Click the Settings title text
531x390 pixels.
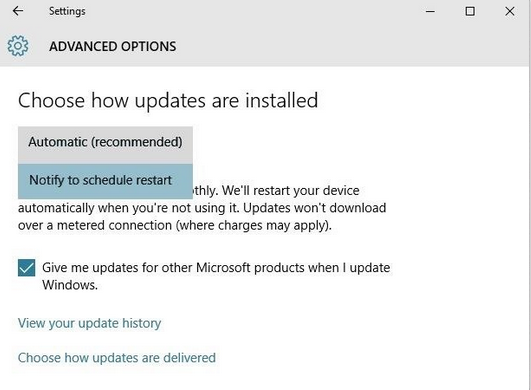click(67, 11)
